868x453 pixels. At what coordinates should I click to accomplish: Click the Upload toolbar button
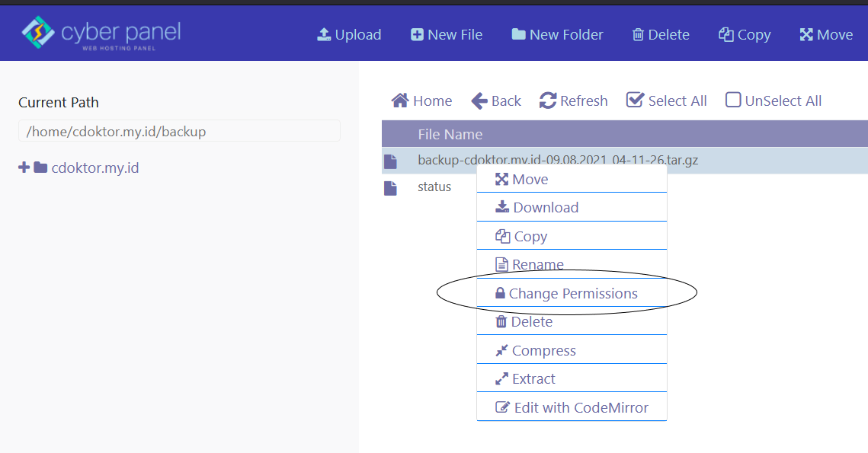[x=349, y=35]
